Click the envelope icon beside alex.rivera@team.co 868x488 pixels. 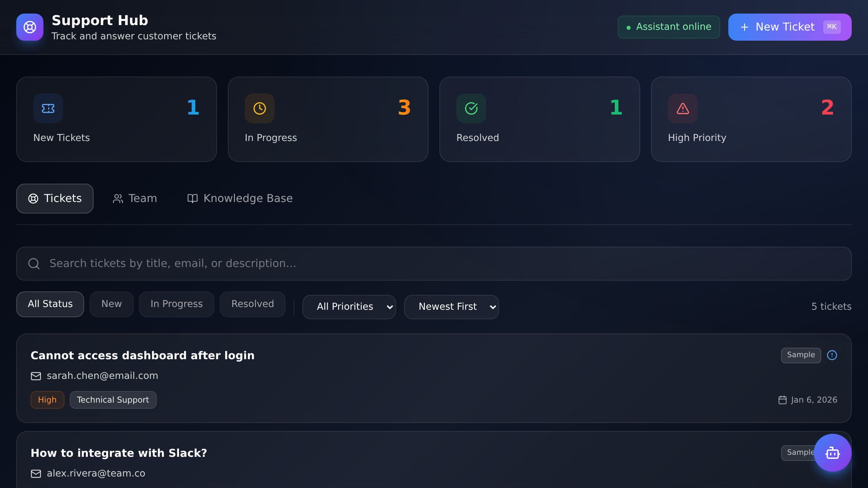(36, 474)
